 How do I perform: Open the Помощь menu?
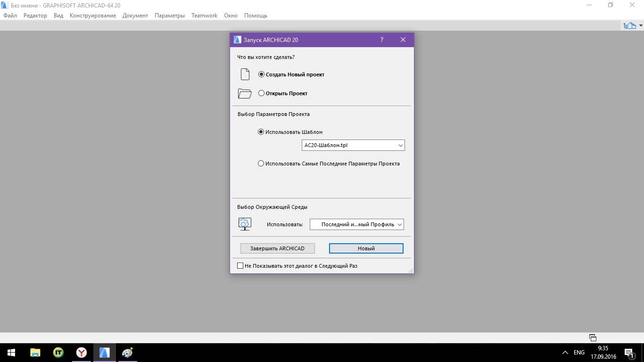point(256,16)
